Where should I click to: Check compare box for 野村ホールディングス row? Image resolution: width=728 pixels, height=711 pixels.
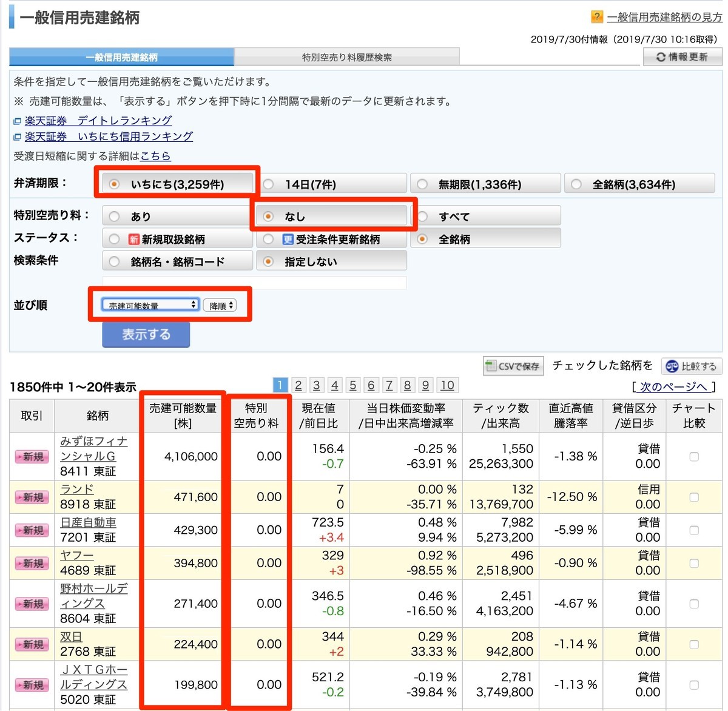[694, 604]
